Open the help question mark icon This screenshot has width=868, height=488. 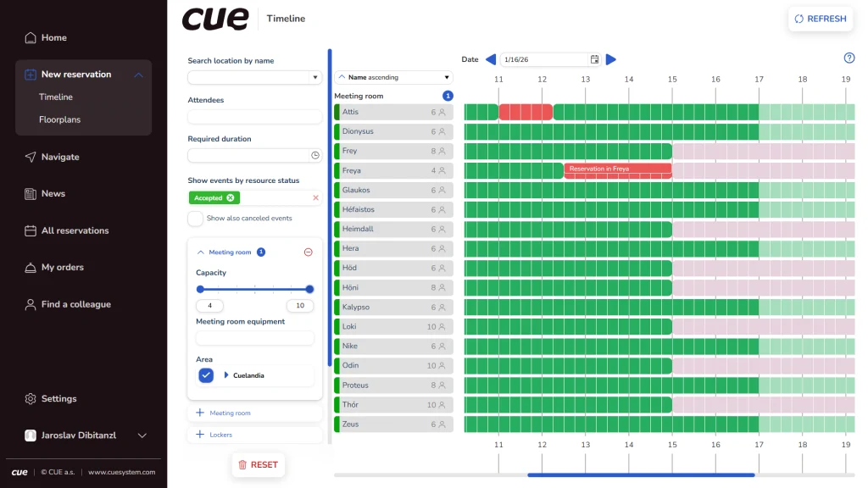coord(849,58)
